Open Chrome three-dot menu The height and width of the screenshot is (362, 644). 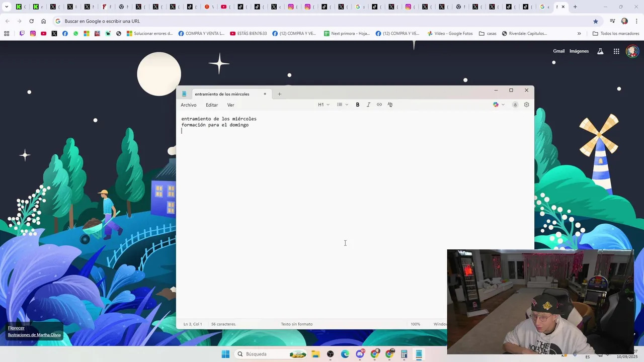[636, 21]
